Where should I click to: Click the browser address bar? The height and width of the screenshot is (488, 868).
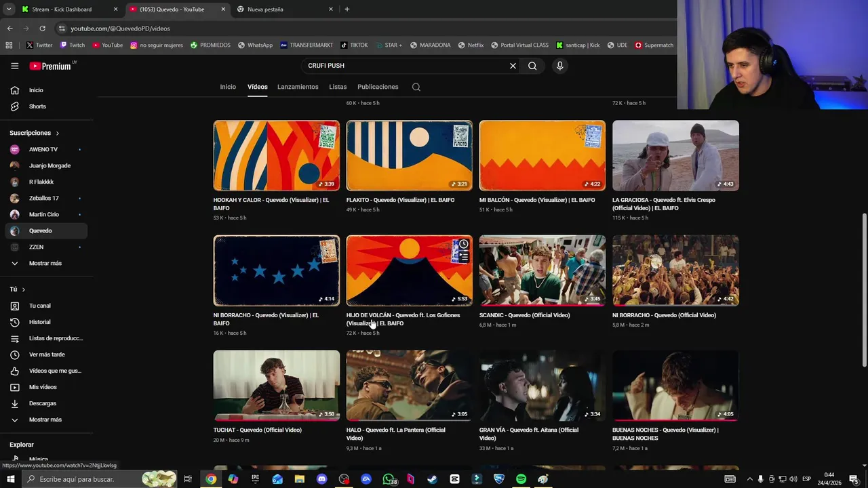(366, 28)
